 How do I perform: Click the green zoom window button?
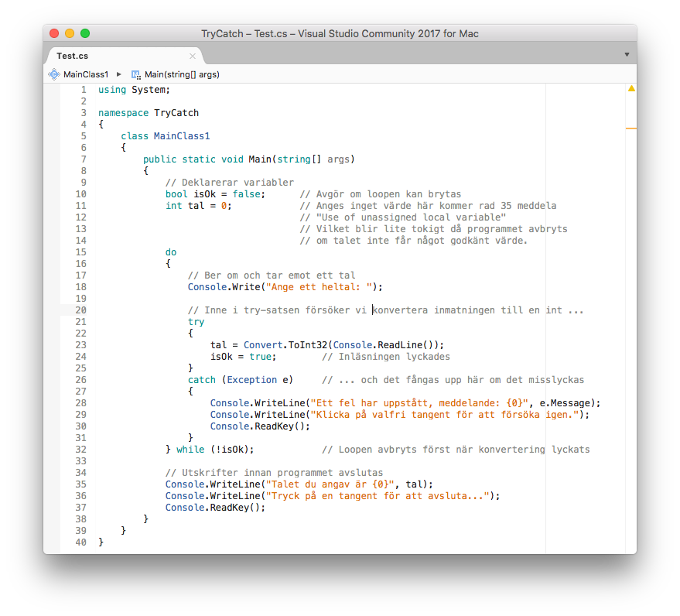click(85, 33)
